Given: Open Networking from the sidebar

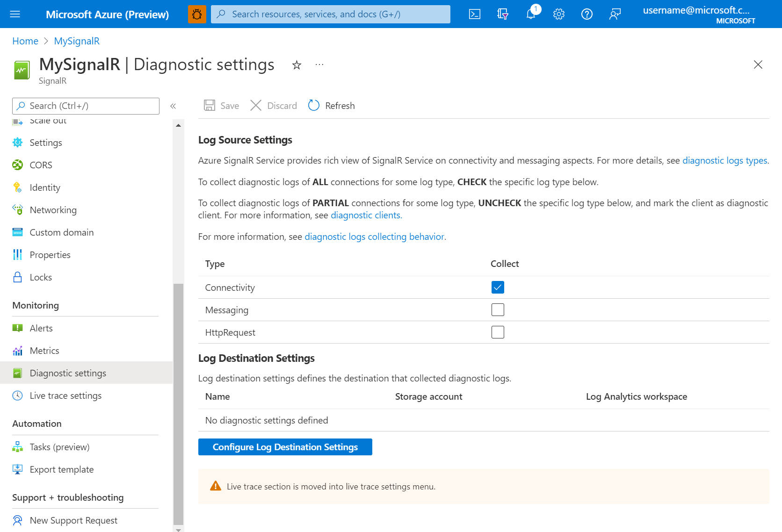Looking at the screenshot, I should tap(53, 210).
